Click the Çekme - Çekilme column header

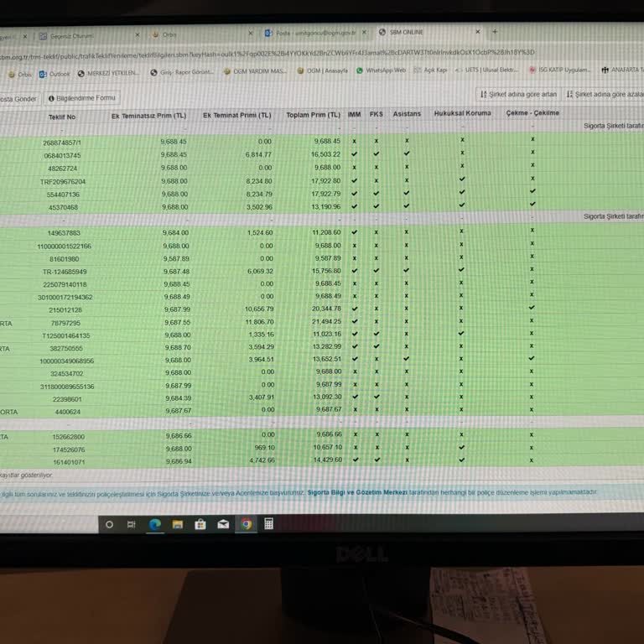tap(532, 113)
